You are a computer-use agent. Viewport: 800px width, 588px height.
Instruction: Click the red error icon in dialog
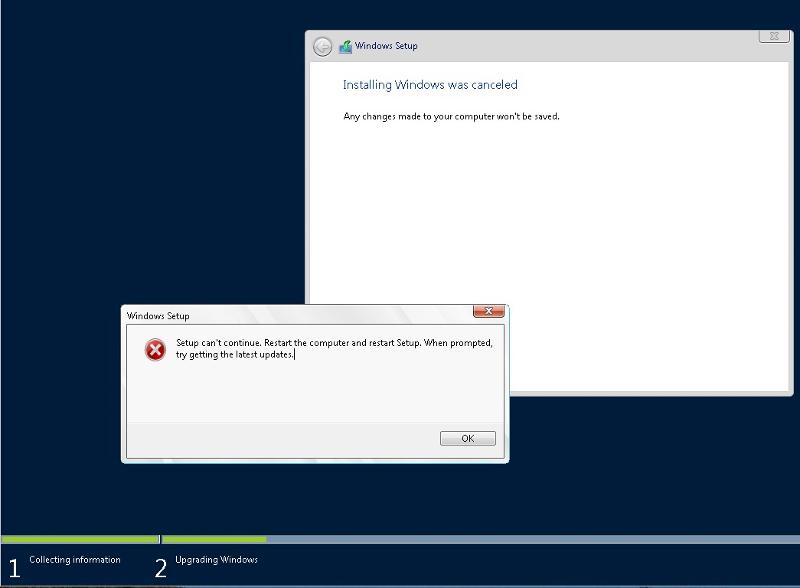(155, 350)
